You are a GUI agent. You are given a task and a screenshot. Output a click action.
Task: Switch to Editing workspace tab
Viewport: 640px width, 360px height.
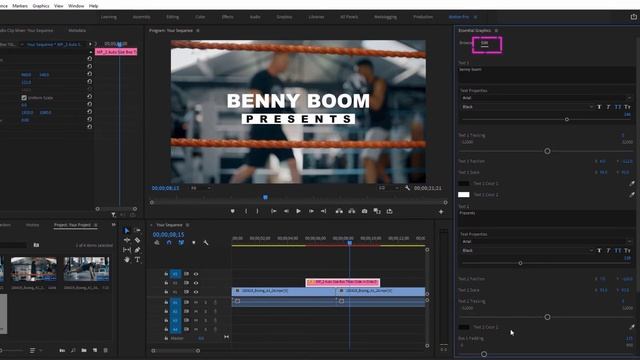[x=172, y=17]
